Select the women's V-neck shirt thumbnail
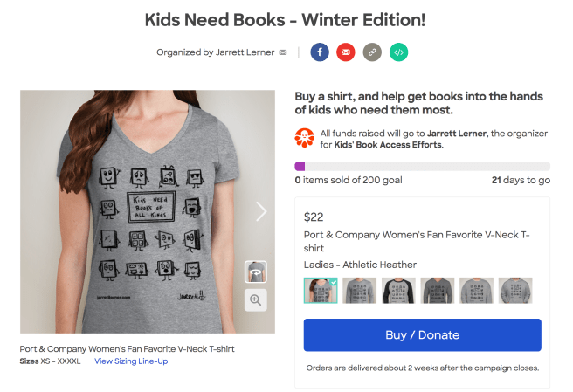573x392 pixels. tap(320, 291)
